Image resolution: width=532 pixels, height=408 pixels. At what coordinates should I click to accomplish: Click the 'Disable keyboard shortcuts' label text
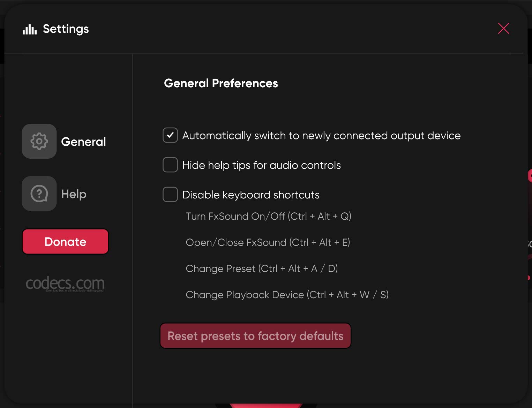(x=251, y=195)
